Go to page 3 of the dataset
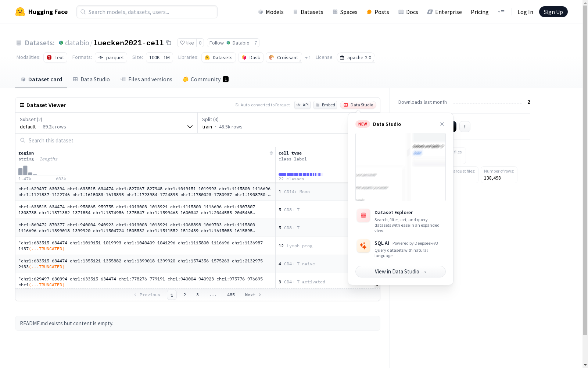 (197, 295)
